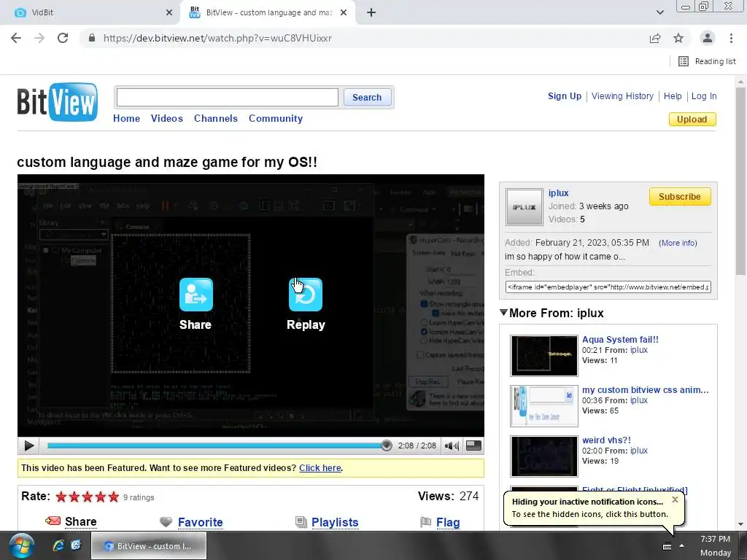The width and height of the screenshot is (747, 560).
Task: Open Aqua System fail!! video link
Action: click(x=620, y=340)
